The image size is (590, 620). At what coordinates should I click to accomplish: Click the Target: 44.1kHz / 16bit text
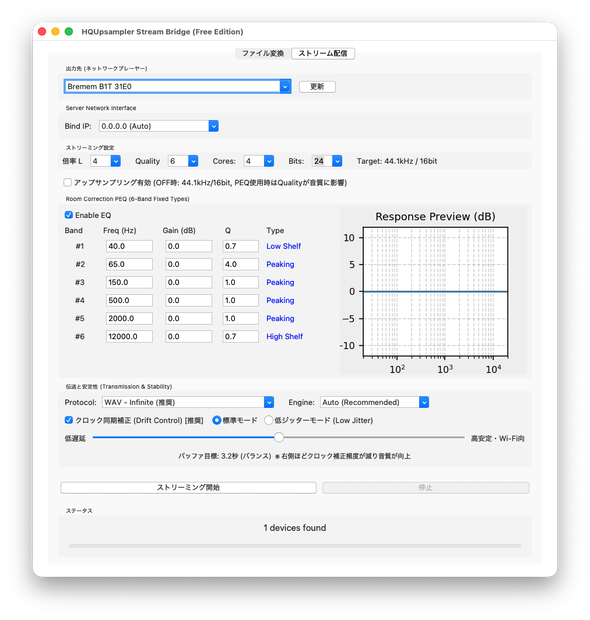(397, 161)
